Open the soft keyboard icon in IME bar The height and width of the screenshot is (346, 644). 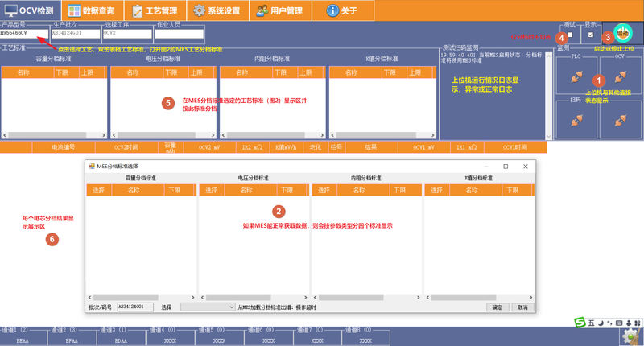pos(619,323)
